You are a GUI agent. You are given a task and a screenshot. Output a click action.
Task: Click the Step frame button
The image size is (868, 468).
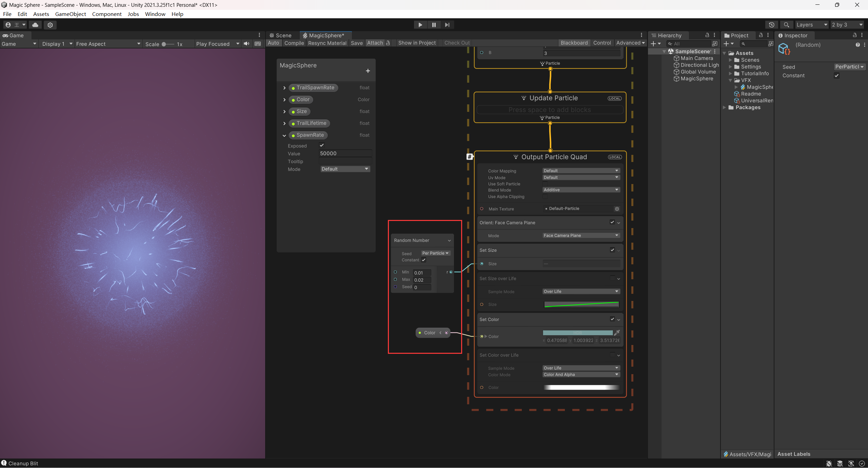pos(447,25)
